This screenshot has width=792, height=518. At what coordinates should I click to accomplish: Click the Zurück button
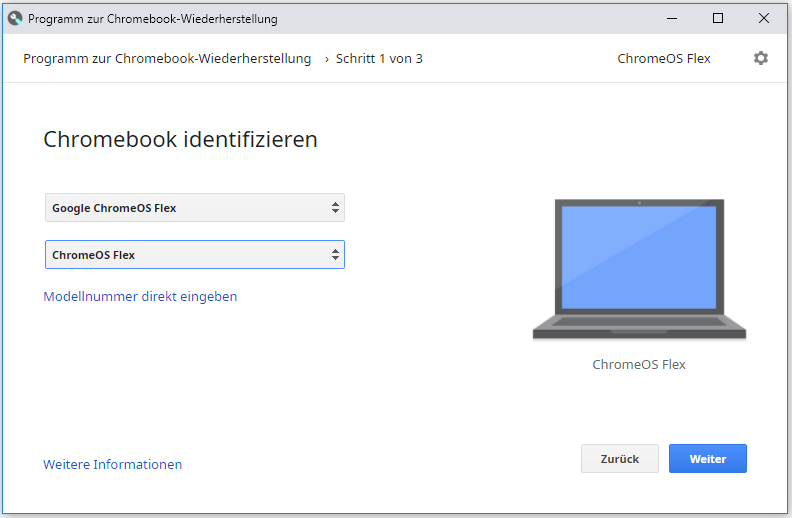(x=620, y=458)
